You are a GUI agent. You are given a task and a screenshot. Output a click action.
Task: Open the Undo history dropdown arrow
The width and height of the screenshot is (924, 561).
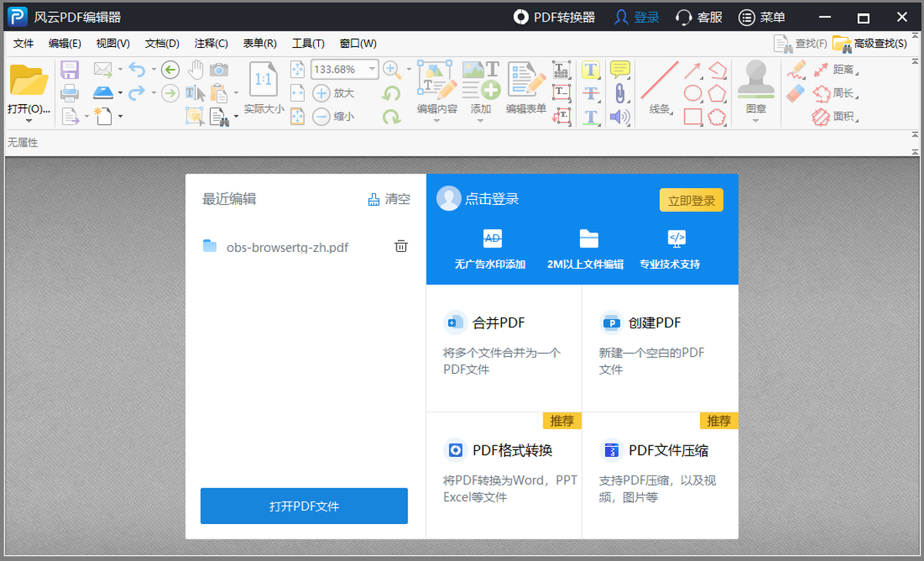point(153,70)
